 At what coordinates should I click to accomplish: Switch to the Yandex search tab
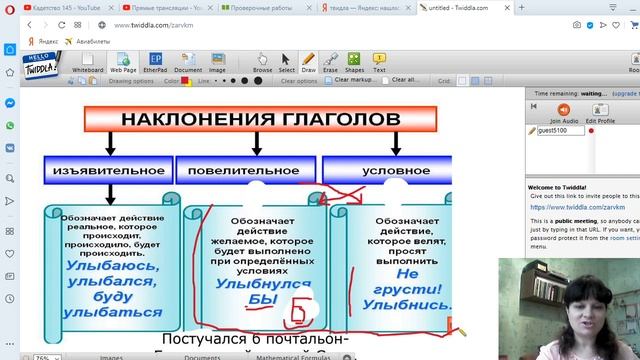366,8
